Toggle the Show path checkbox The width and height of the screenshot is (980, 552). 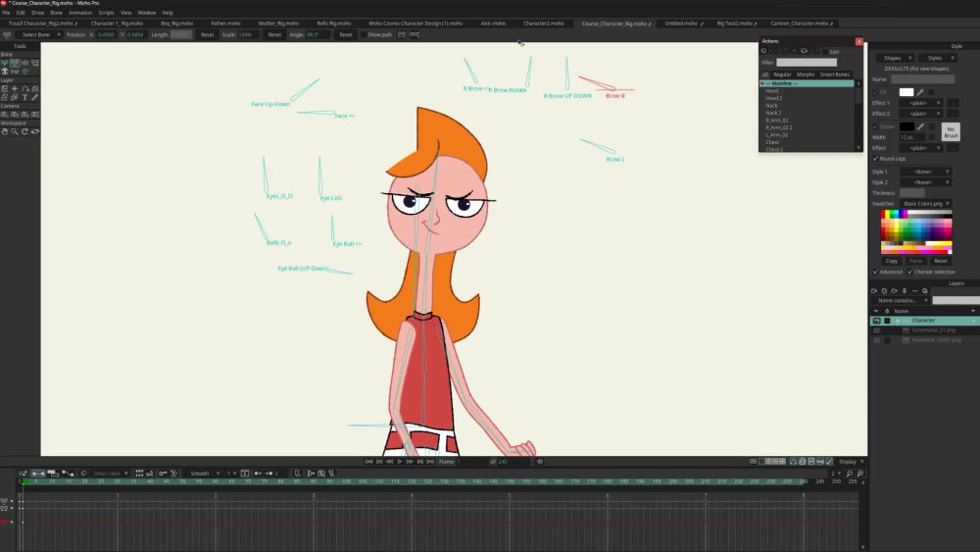[x=364, y=34]
